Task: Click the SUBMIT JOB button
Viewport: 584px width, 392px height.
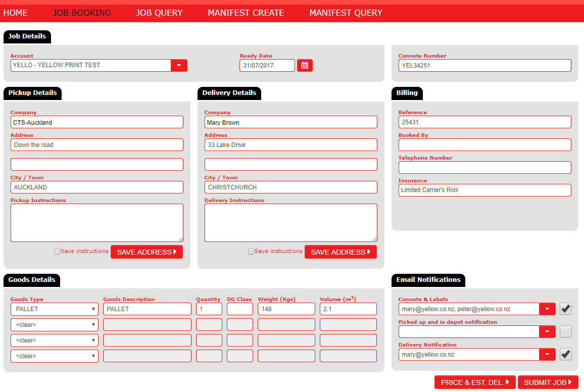Action: (548, 382)
